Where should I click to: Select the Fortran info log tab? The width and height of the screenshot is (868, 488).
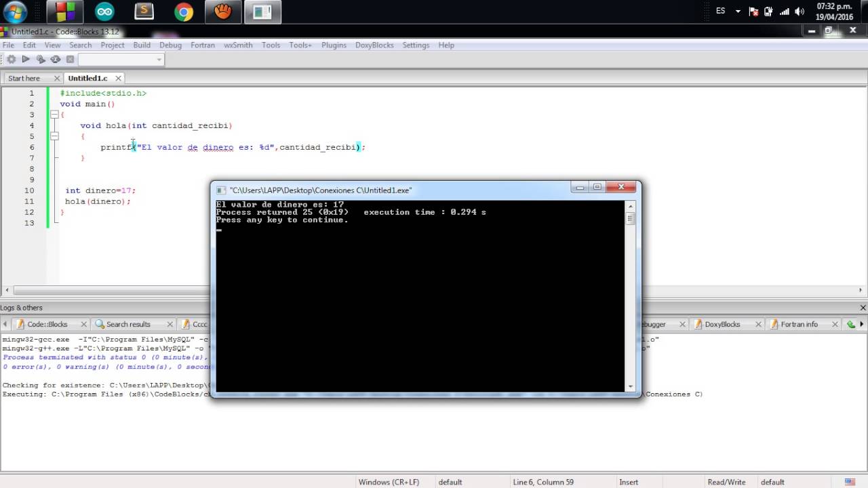(x=799, y=325)
